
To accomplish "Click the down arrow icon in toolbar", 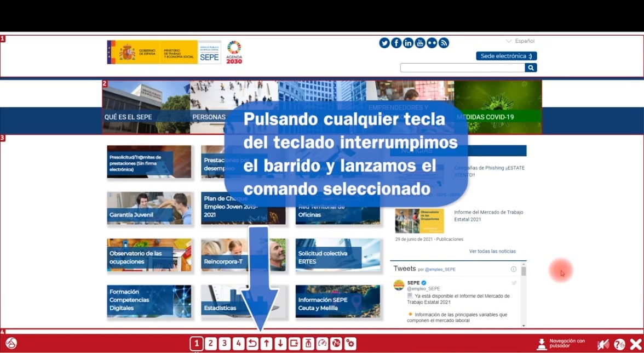I will [x=280, y=343].
